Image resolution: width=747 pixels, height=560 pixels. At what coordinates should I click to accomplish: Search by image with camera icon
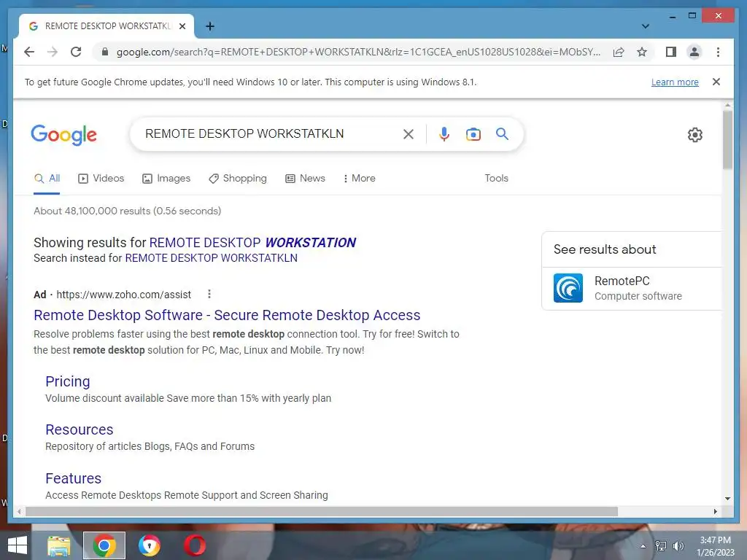[x=473, y=134]
